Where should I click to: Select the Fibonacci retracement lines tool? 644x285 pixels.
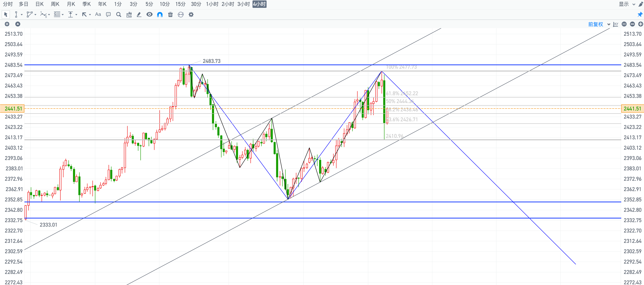[x=57, y=14]
